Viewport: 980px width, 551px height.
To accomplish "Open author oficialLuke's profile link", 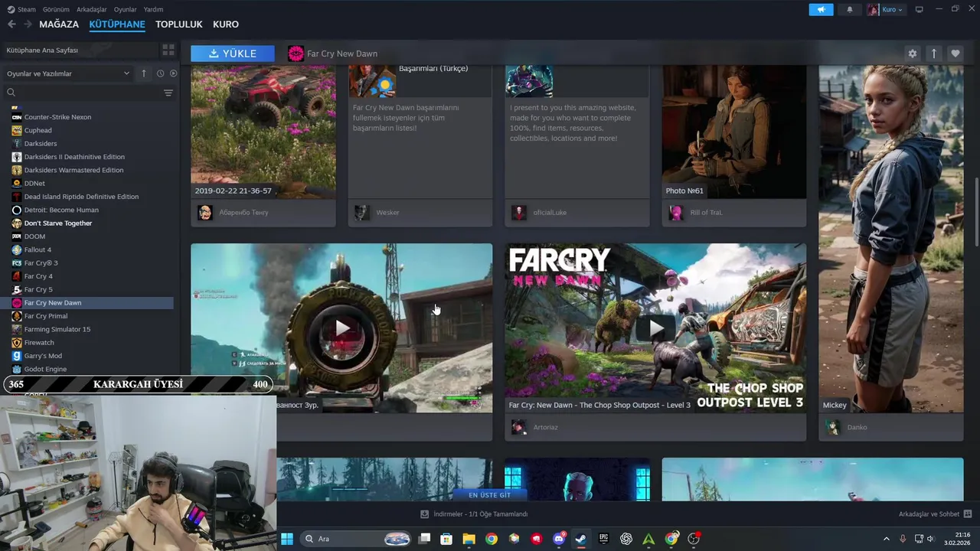I will (x=550, y=212).
